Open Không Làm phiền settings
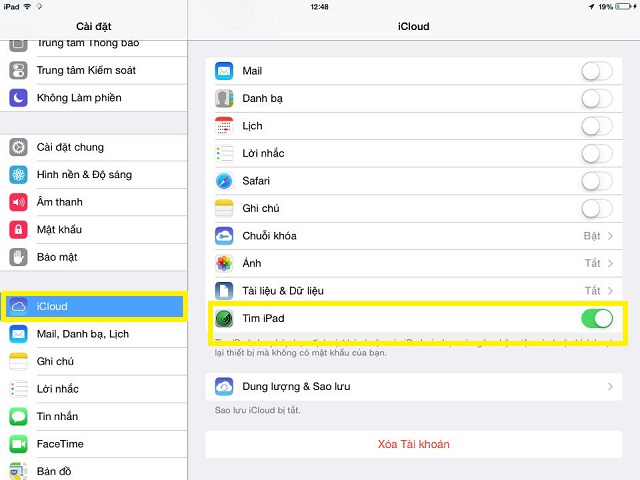640x480 pixels. click(94, 98)
